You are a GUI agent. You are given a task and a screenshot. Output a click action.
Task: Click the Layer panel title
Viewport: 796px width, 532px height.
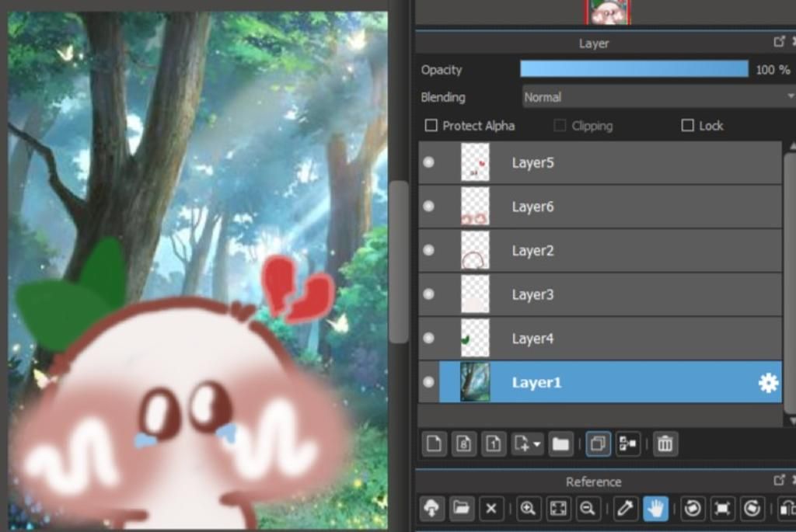pyautogui.click(x=593, y=43)
